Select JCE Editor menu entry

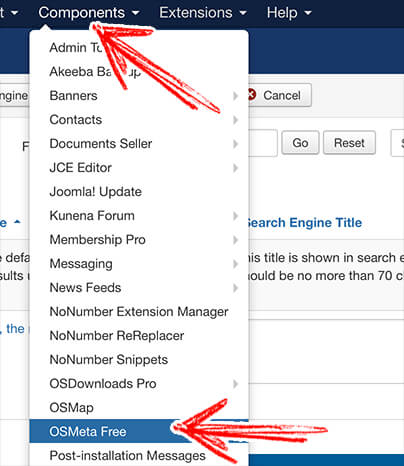click(139, 168)
